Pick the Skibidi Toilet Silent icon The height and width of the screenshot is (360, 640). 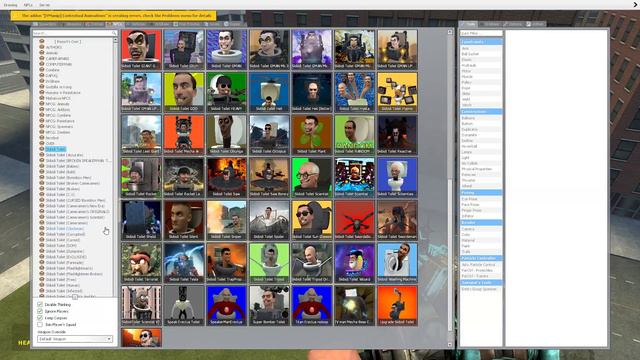[x=184, y=220]
